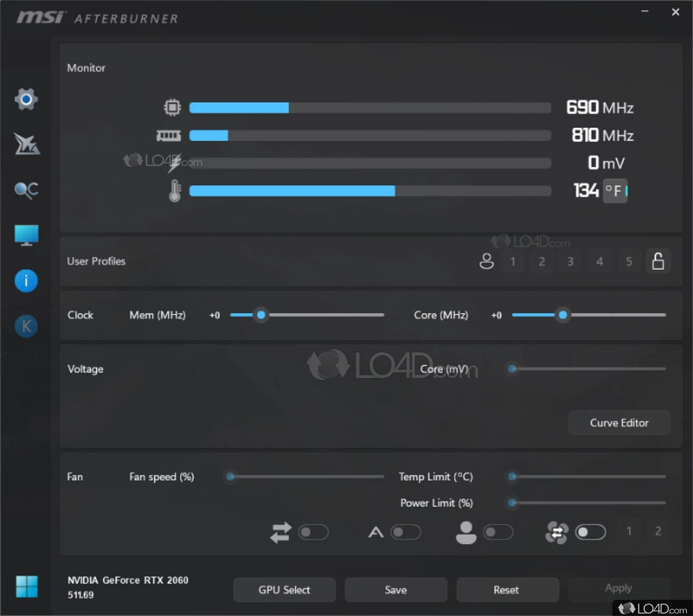This screenshot has height=616, width=693.
Task: Toggle the profile lock icon
Action: tap(658, 261)
